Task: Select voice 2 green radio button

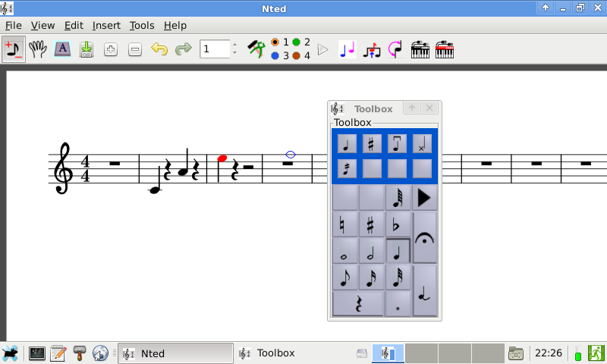Action: click(297, 42)
